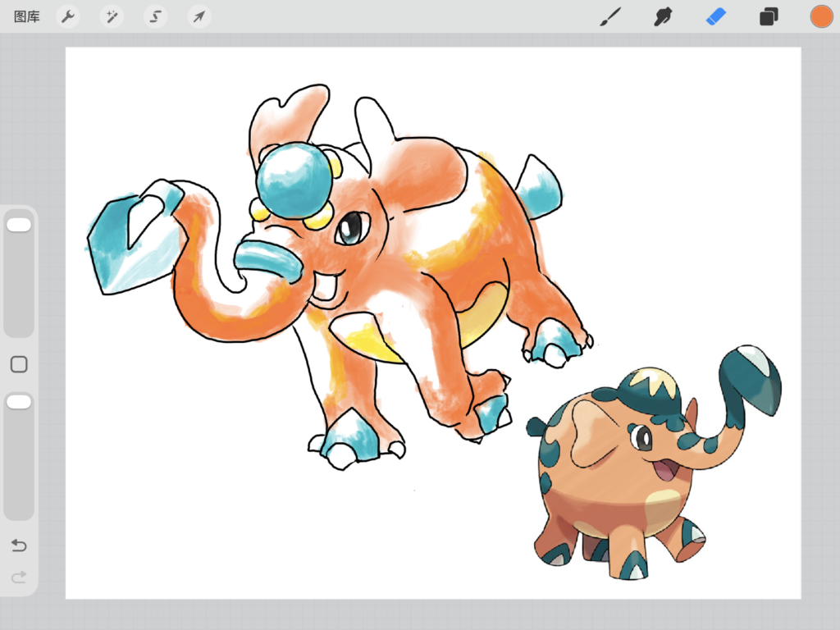Image resolution: width=840 pixels, height=630 pixels.
Task: Tap the brush size slider handle
Action: click(x=18, y=223)
